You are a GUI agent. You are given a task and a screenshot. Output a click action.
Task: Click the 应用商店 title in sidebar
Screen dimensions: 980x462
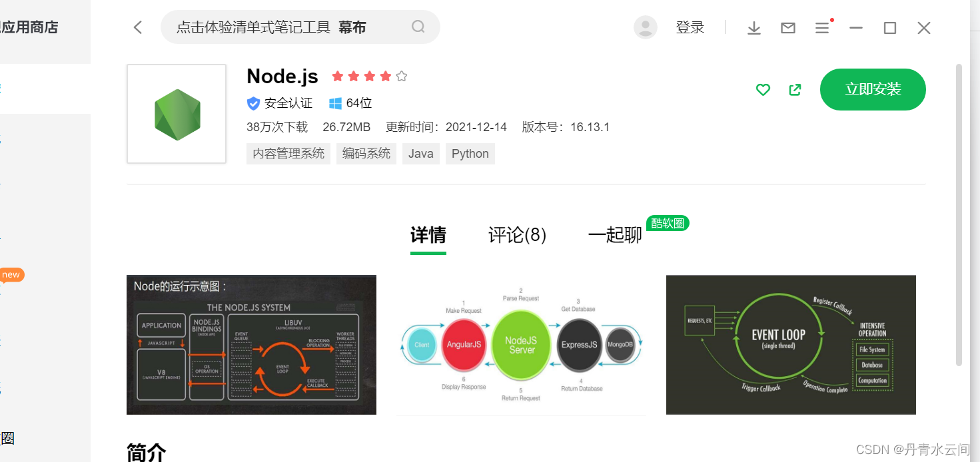click(29, 27)
